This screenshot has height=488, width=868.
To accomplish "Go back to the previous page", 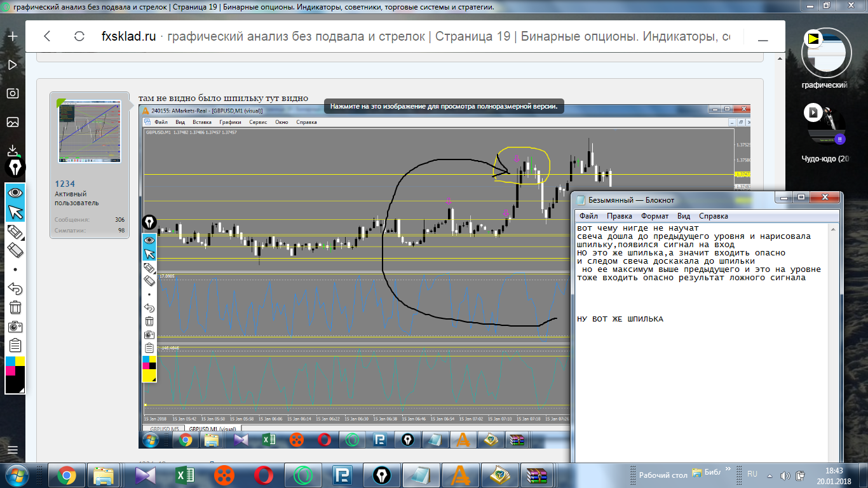I will (x=47, y=36).
